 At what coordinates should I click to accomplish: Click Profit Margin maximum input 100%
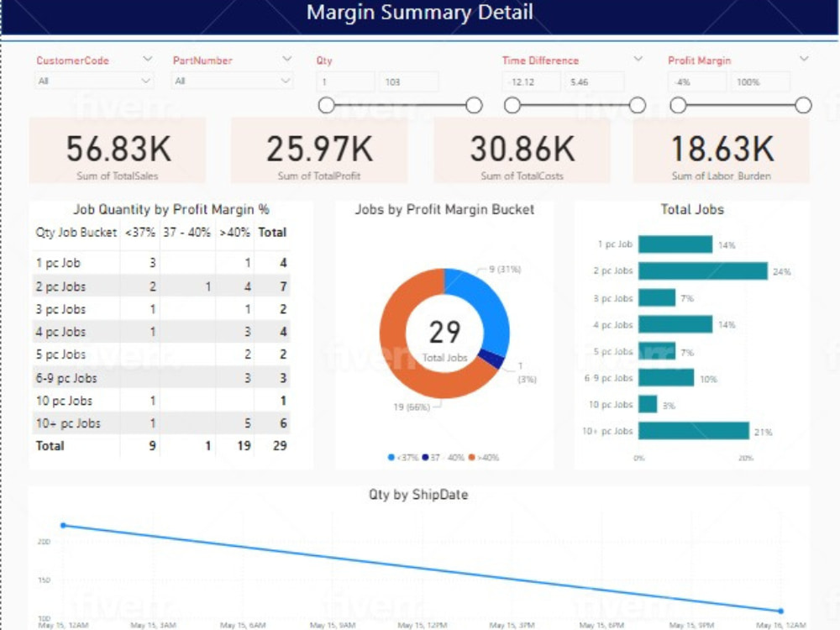pyautogui.click(x=760, y=82)
